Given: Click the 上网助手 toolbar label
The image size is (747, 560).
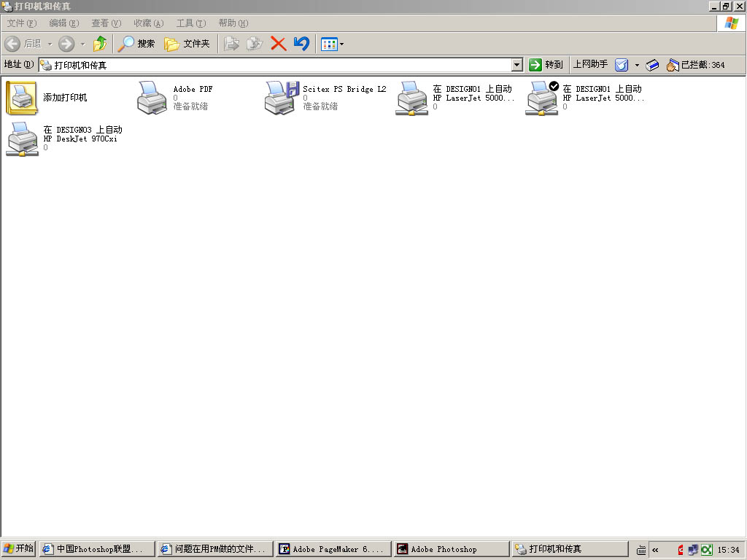Looking at the screenshot, I should click(590, 64).
